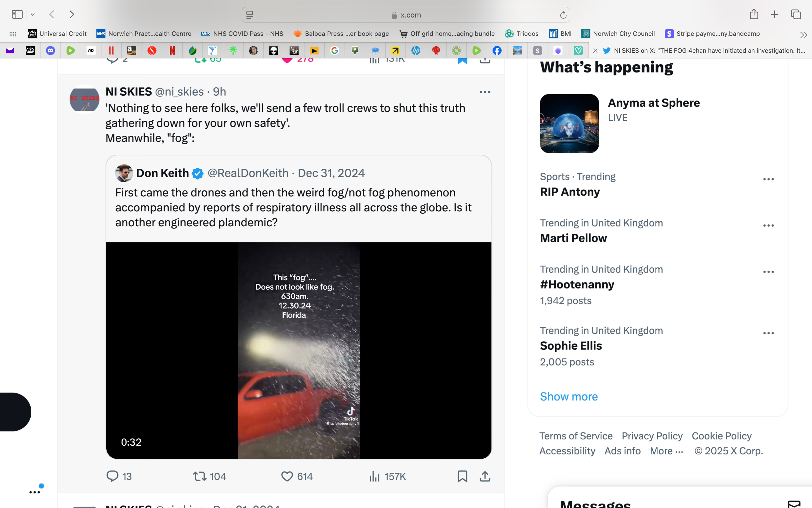Open the Norwich Practice Health Centre bookmark
The height and width of the screenshot is (508, 812).
tap(144, 34)
